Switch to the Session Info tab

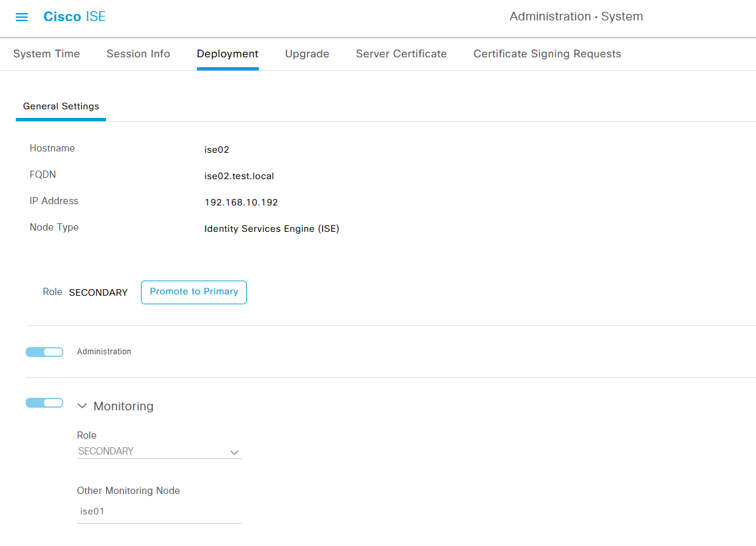coord(138,53)
